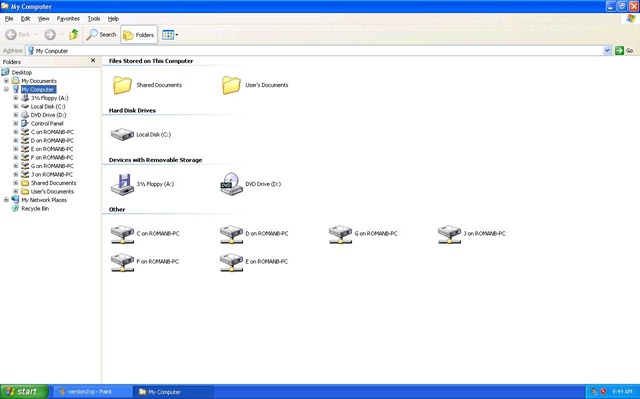Open the Favorites menu
Screen dimensions: 640x399
68,19
